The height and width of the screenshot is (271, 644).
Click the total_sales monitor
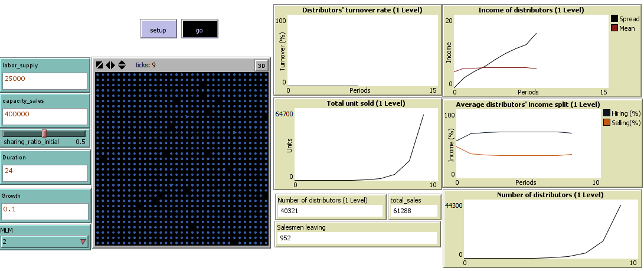[414, 211]
